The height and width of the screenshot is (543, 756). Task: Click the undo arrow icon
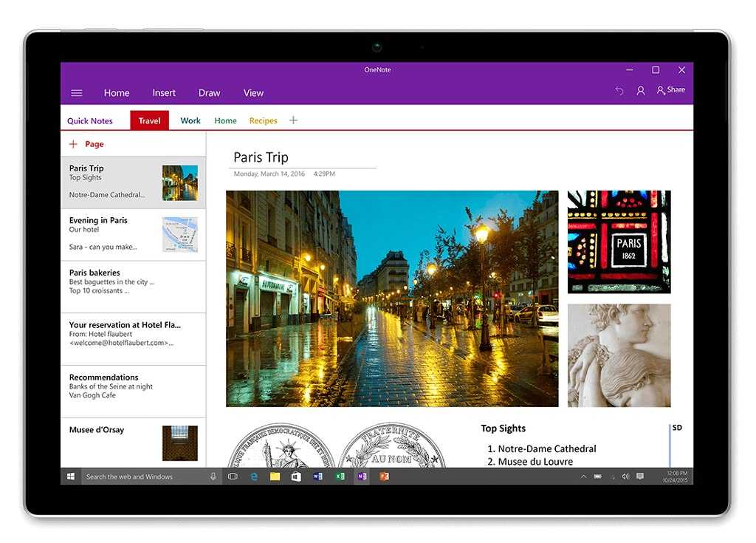click(x=619, y=90)
